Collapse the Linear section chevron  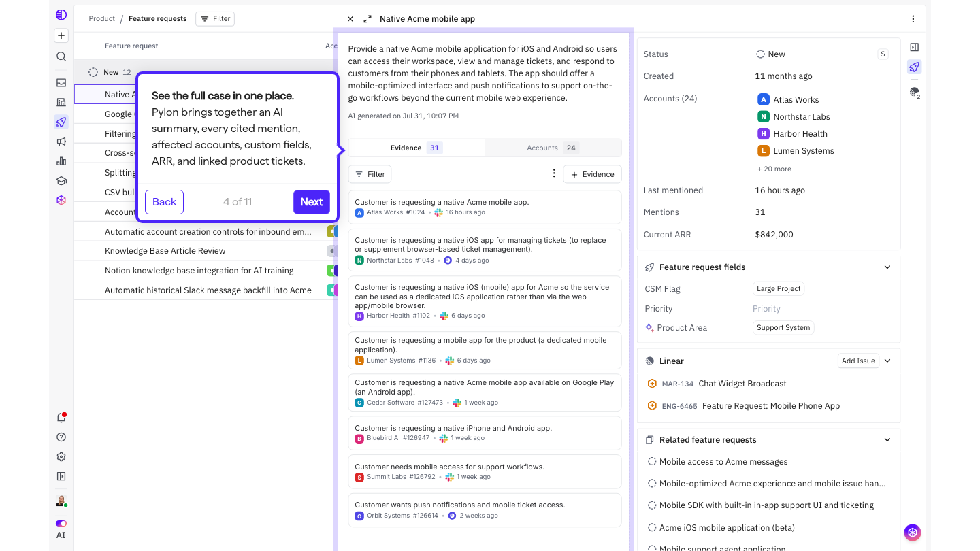click(x=887, y=361)
